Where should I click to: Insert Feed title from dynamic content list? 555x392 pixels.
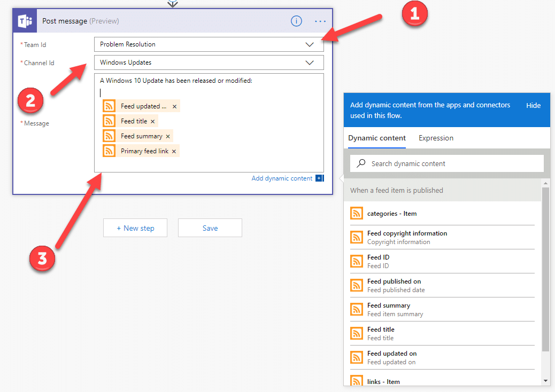(442, 334)
